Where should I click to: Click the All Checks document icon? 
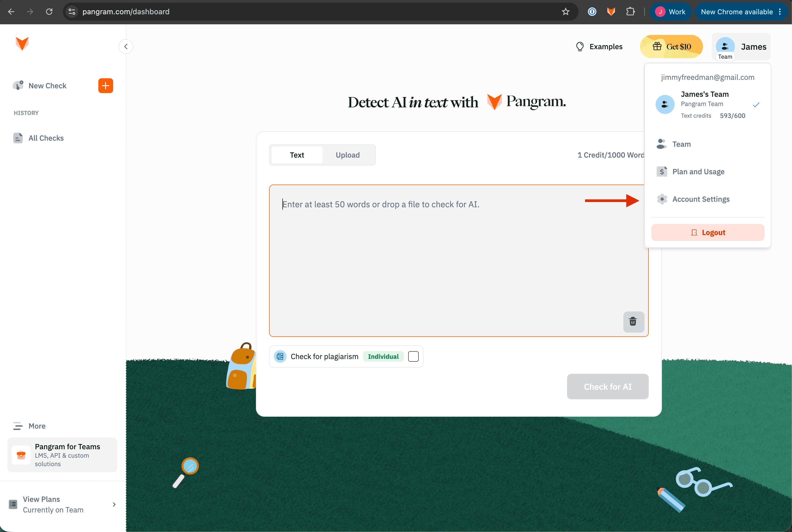[18, 138]
